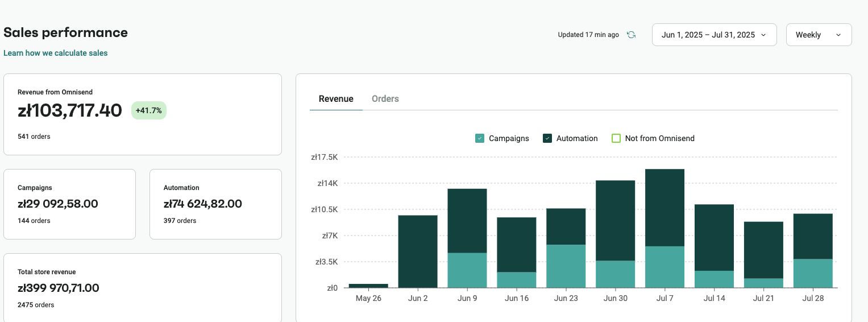This screenshot has width=868, height=322.
Task: Select the Jun 2 automation bar
Action: 418,251
